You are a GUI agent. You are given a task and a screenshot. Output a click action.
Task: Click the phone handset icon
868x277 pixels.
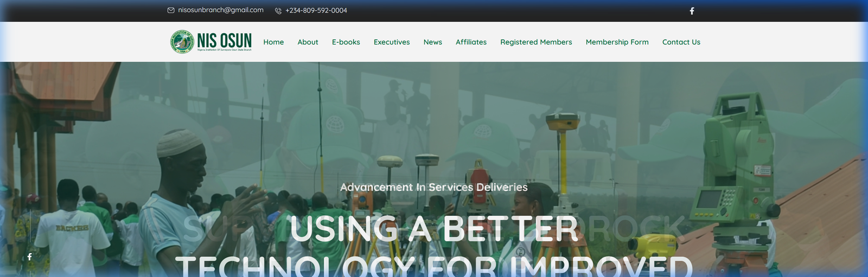[x=278, y=11]
